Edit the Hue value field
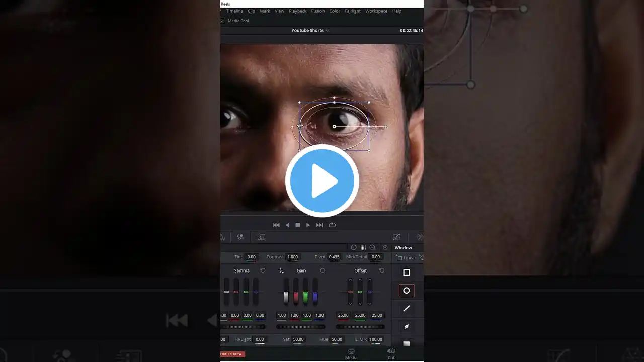Viewport: 644px width, 362px height. (x=337, y=339)
